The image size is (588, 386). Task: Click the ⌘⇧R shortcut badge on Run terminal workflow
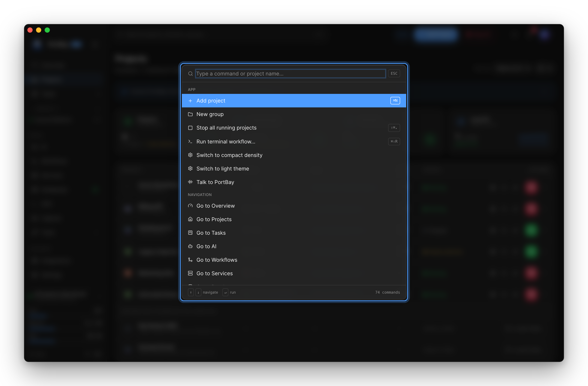[x=394, y=142]
